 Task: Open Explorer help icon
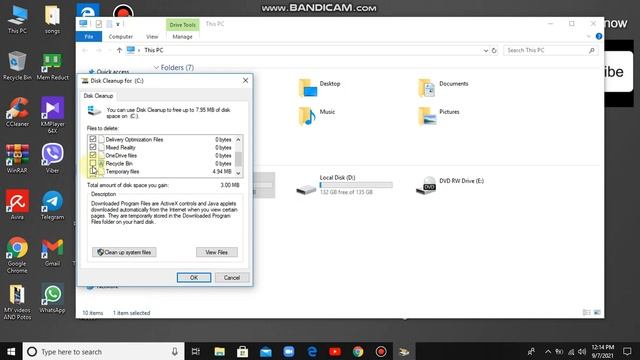[599, 36]
